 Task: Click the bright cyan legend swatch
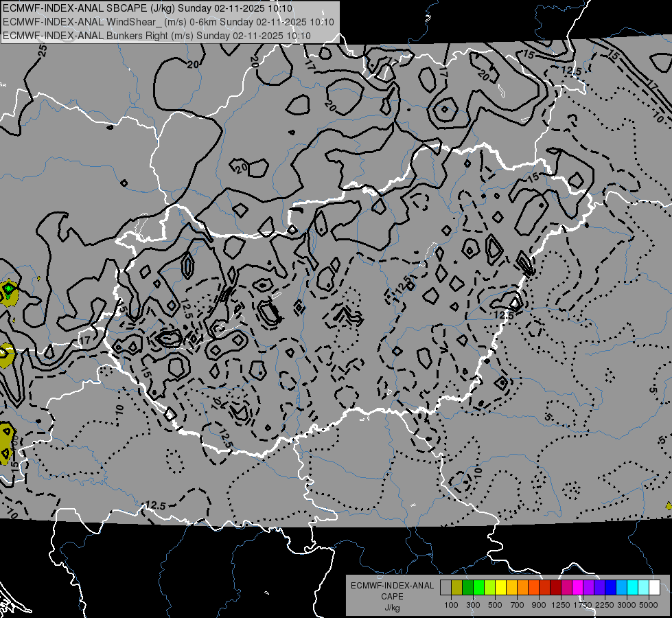[x=633, y=588]
